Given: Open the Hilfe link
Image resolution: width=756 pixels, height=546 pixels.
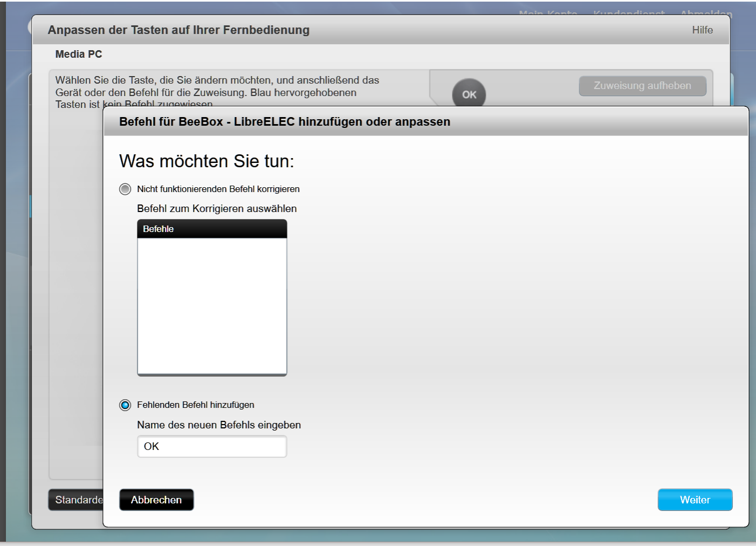Looking at the screenshot, I should (x=702, y=30).
